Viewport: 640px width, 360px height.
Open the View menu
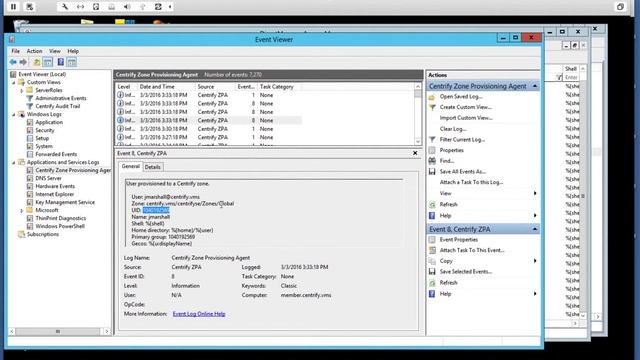pos(55,51)
